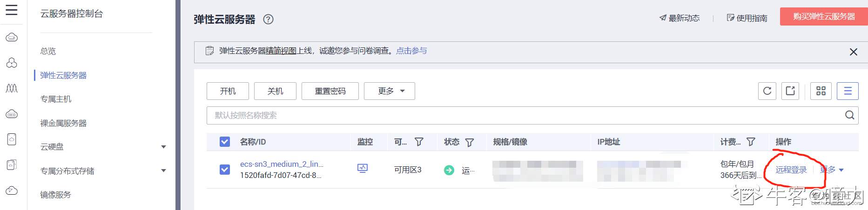Expand the 云硬盘 sidebar submenu
The image size is (868, 210).
163,147
